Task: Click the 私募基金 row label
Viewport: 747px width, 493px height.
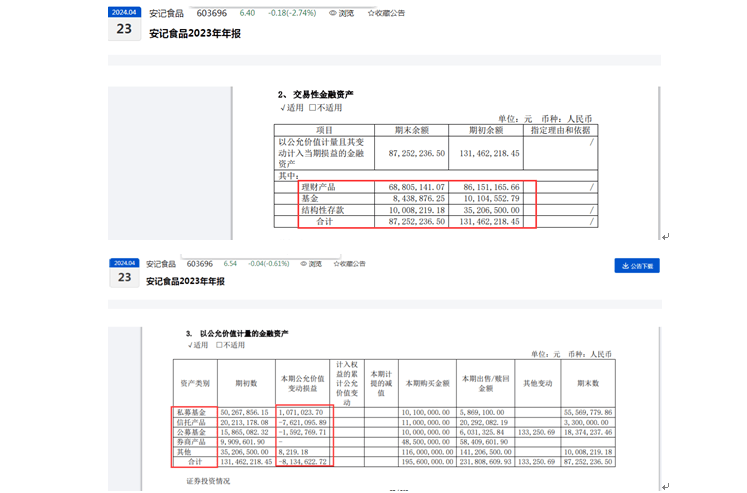Action: pos(191,413)
